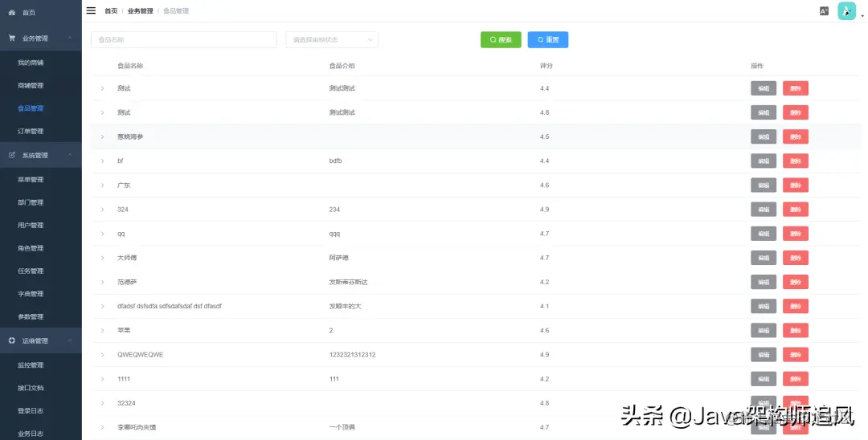This screenshot has width=868, height=440.
Task: Open 字典管理 in the sidebar
Action: [x=31, y=294]
